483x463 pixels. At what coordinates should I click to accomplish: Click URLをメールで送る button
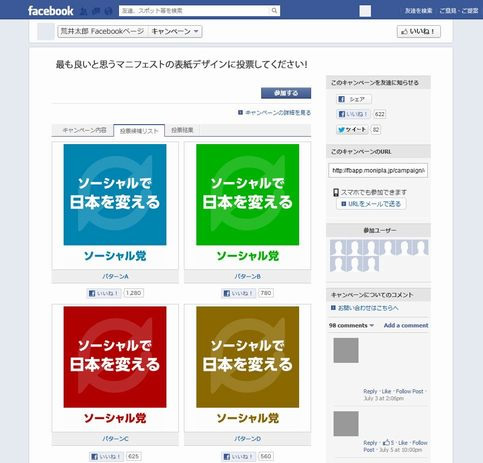371,204
